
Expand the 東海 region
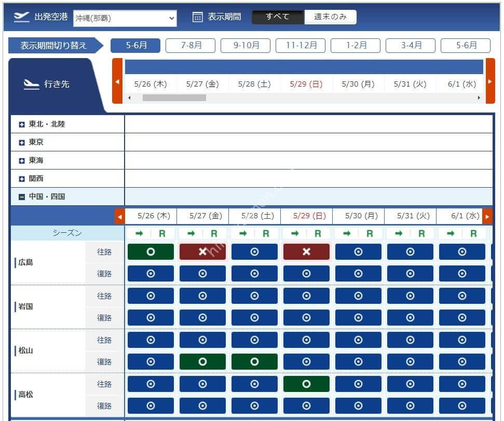[22, 161]
